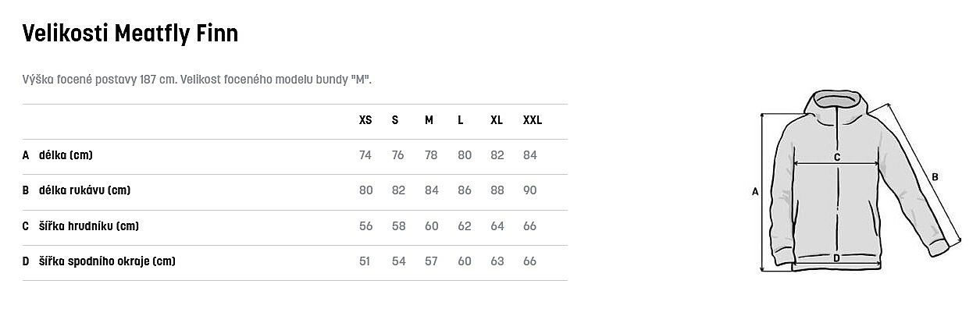Image resolution: width=980 pixels, height=316 pixels.
Task: Choose the M size column header
Action: click(429, 120)
